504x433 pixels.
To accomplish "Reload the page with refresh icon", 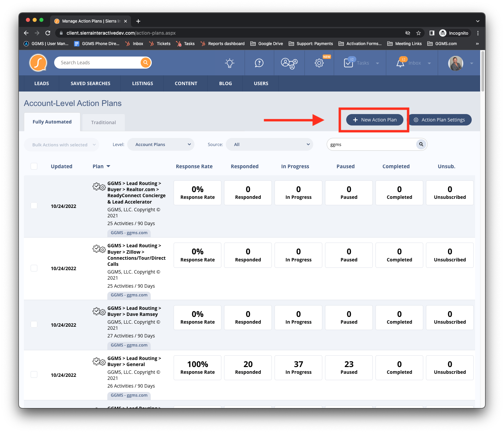I will click(48, 33).
